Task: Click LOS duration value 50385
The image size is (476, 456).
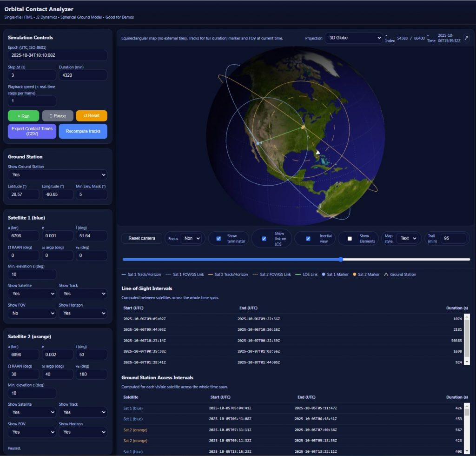Action: pos(456,341)
